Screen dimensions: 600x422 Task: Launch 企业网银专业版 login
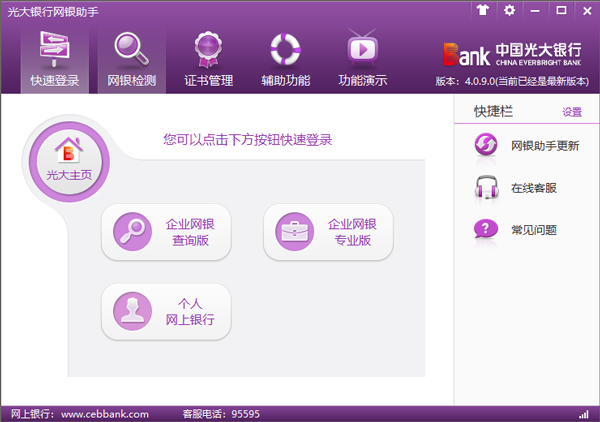(328, 232)
